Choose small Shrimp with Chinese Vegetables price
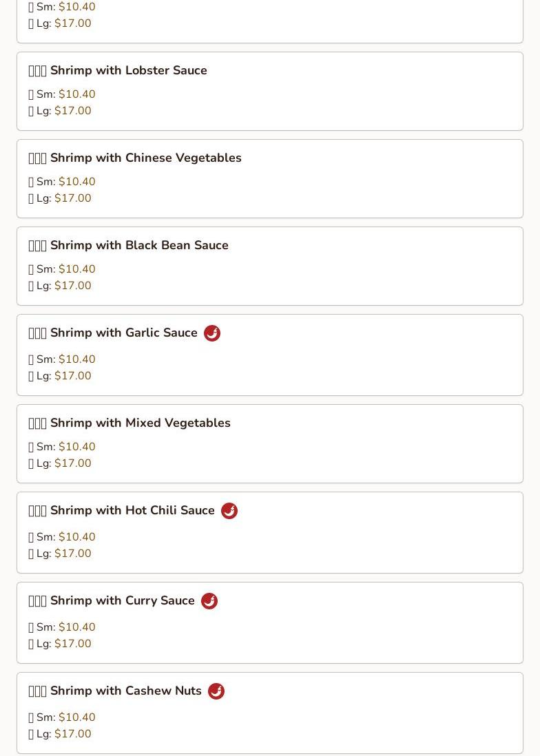 click(x=62, y=181)
